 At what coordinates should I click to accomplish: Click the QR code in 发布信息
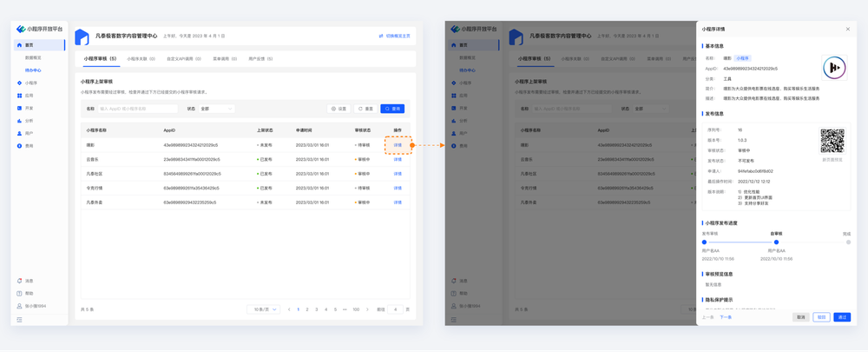tap(832, 141)
